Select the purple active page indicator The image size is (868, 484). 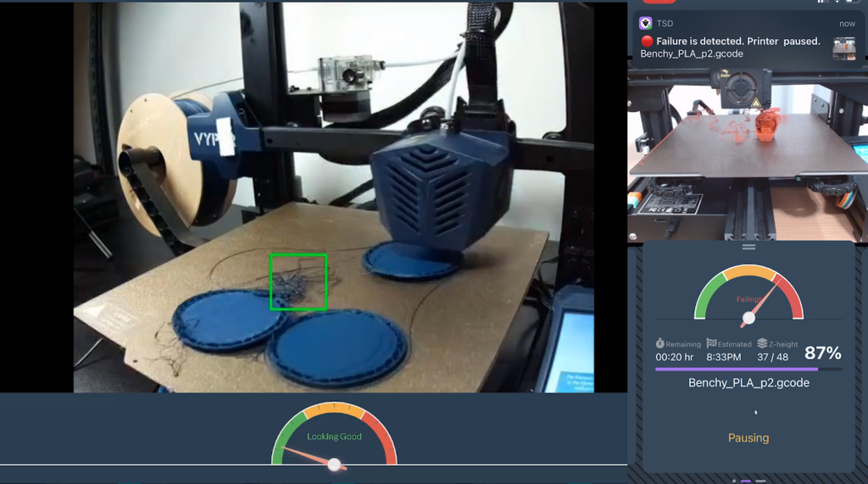(x=746, y=481)
